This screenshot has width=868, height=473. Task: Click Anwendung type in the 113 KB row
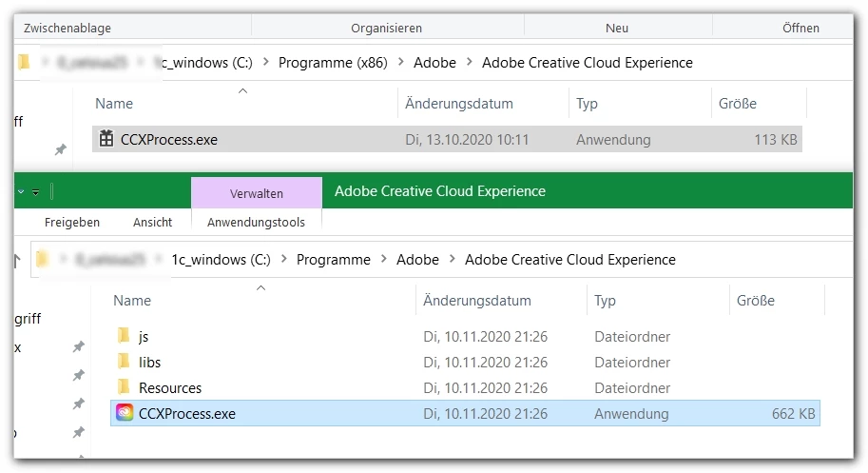coord(613,140)
